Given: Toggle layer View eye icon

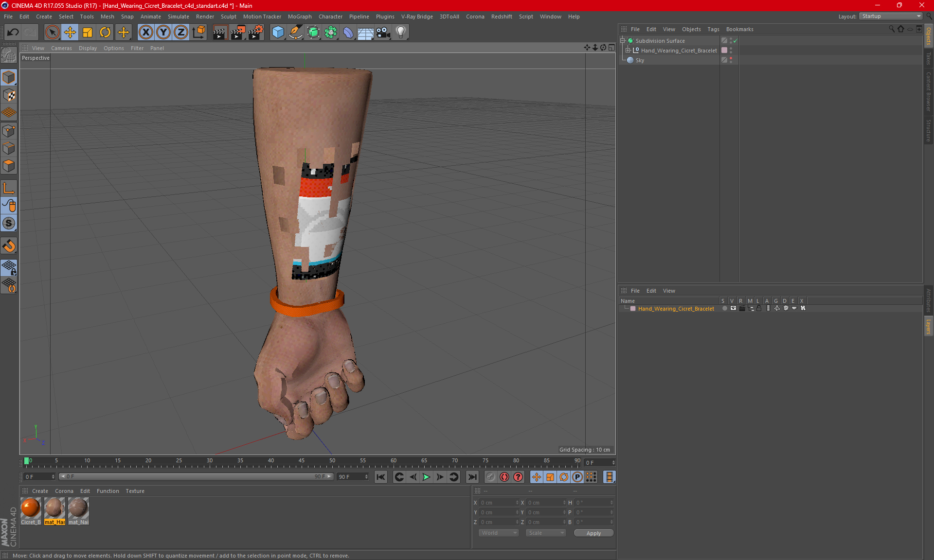Looking at the screenshot, I should pyautogui.click(x=733, y=309).
